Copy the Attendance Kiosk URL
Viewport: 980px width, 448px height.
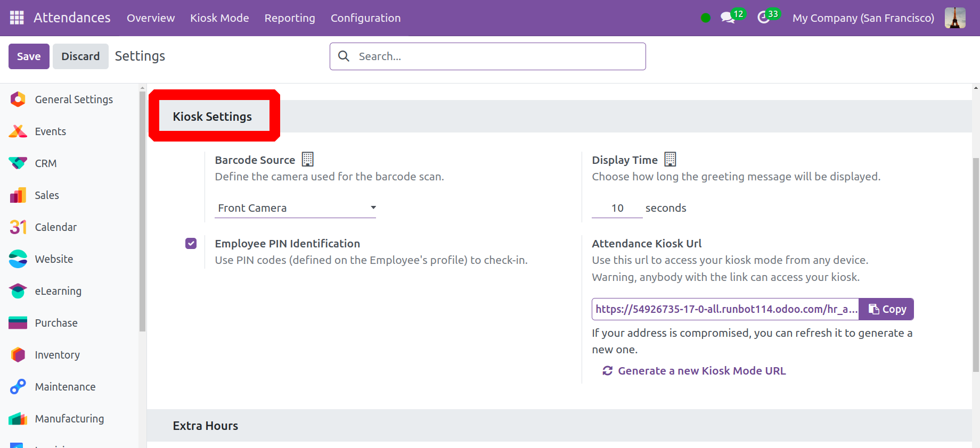click(x=887, y=309)
